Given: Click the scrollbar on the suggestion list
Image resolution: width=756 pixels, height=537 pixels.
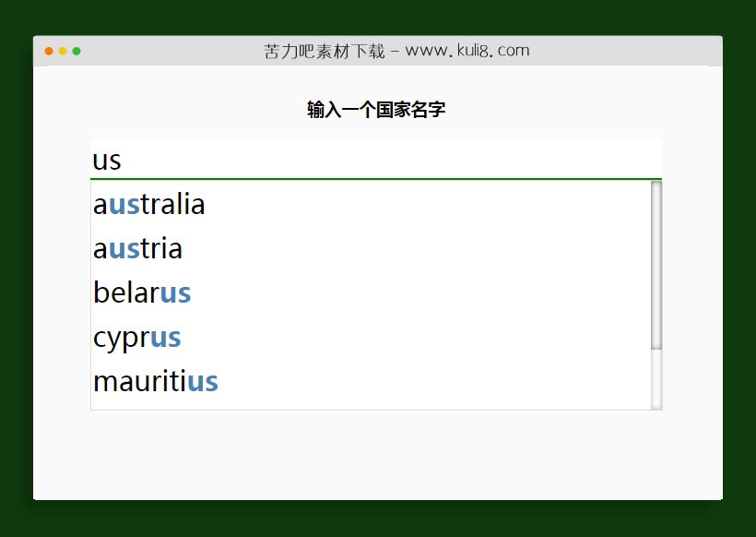Looking at the screenshot, I should 656,295.
